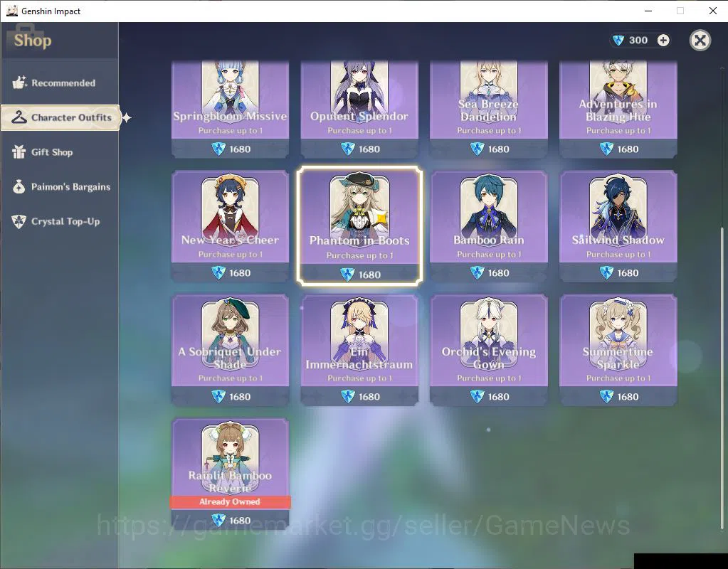This screenshot has height=569, width=728.
Task: Click the 1680 price under Opulent Splendor
Action: (x=369, y=149)
